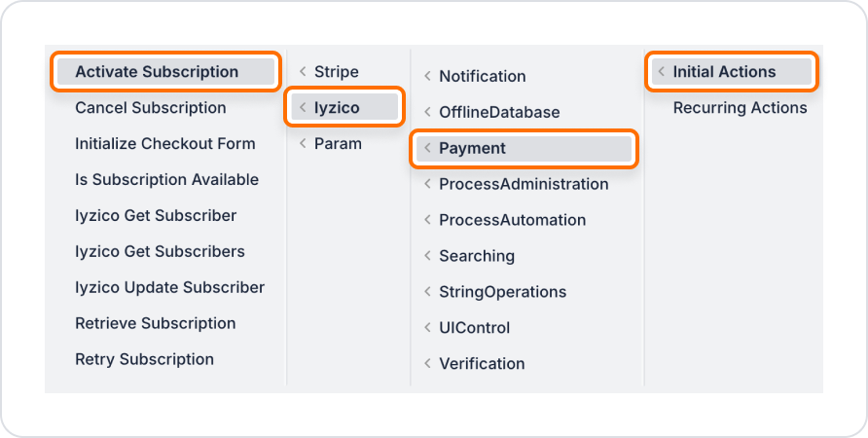This screenshot has width=868, height=438.
Task: Open the ProcessAutomation category
Action: point(512,220)
